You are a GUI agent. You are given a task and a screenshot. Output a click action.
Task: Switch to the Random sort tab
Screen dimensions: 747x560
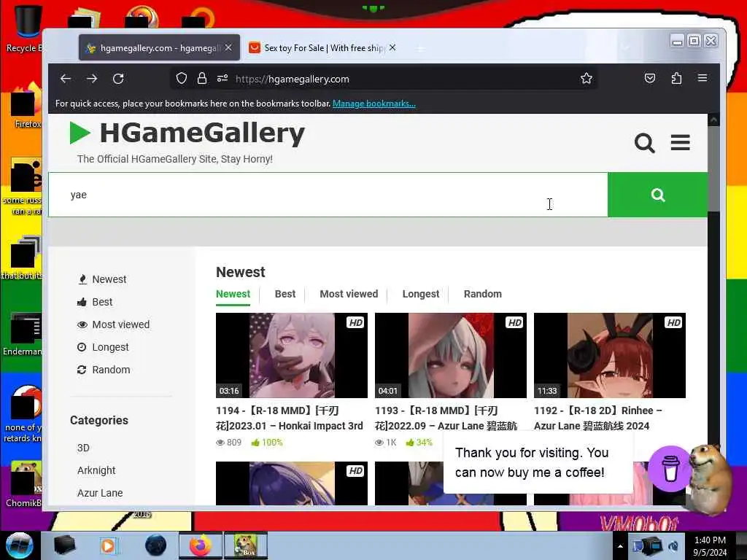point(483,294)
